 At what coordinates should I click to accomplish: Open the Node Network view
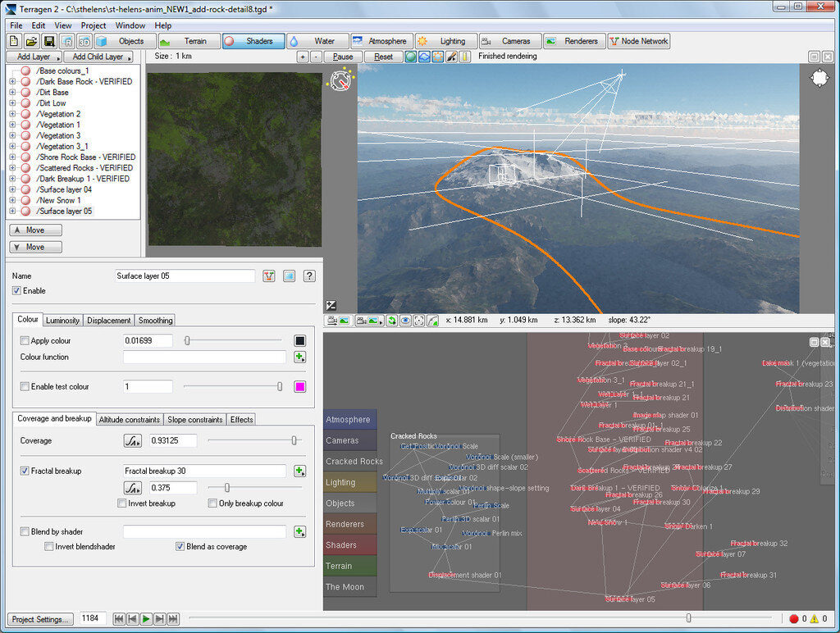[x=638, y=40]
